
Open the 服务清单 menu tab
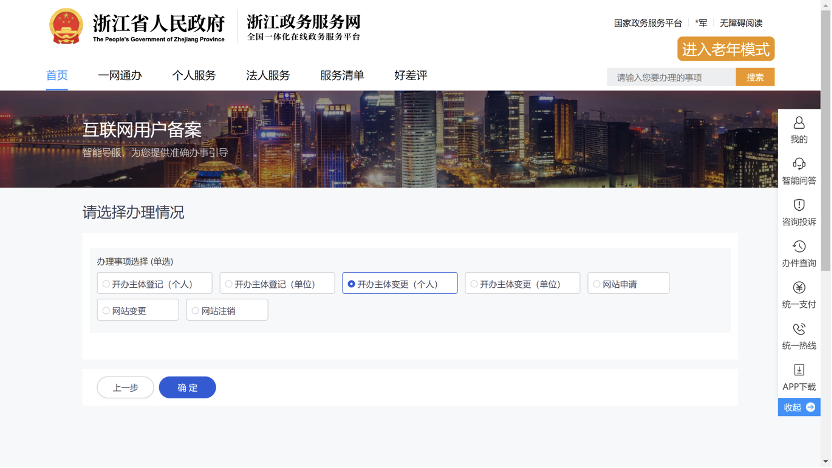[x=342, y=76]
